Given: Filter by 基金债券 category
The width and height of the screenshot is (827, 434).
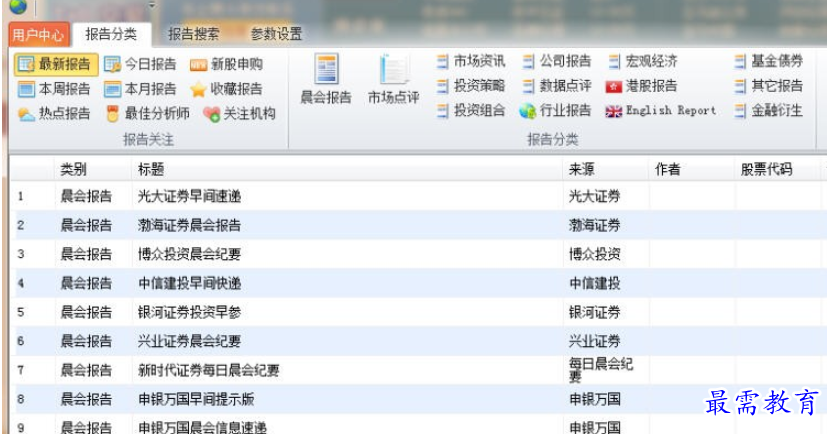Looking at the screenshot, I should [768, 61].
